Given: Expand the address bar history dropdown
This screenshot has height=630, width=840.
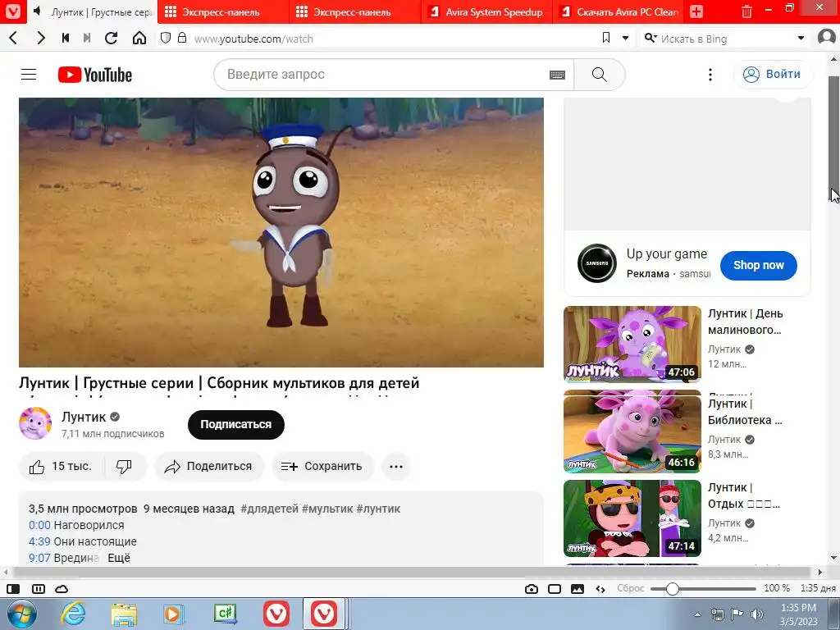Looking at the screenshot, I should click(x=625, y=38).
